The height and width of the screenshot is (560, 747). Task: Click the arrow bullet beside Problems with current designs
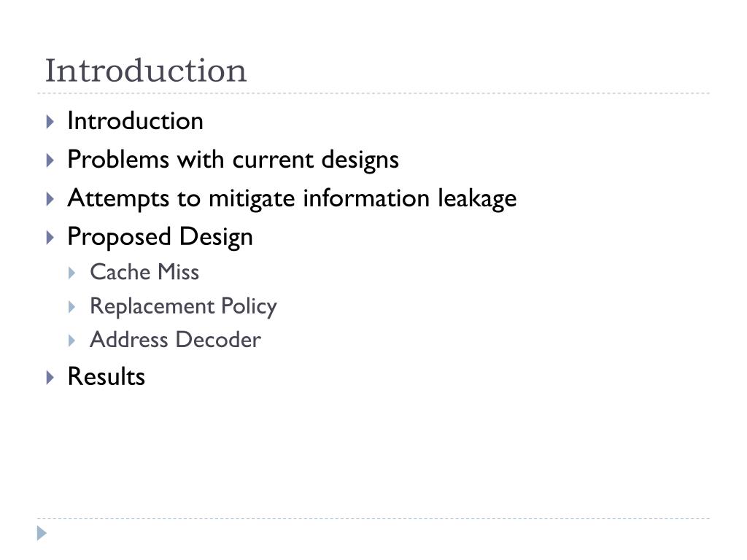click(50, 160)
